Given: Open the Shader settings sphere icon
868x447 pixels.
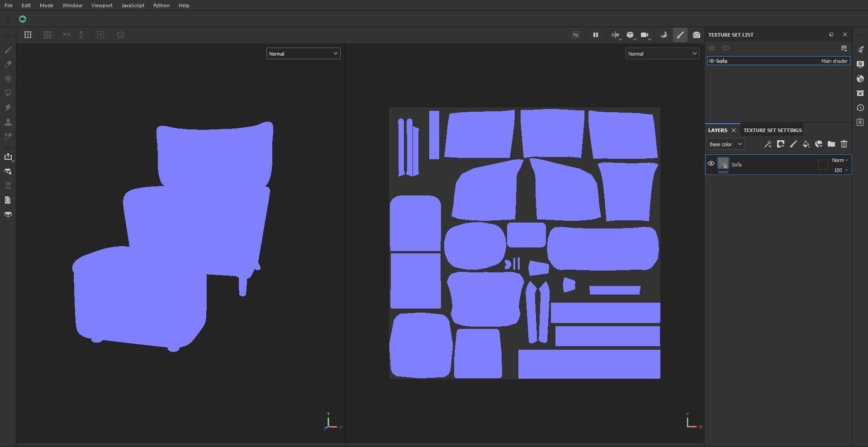Looking at the screenshot, I should (860, 79).
